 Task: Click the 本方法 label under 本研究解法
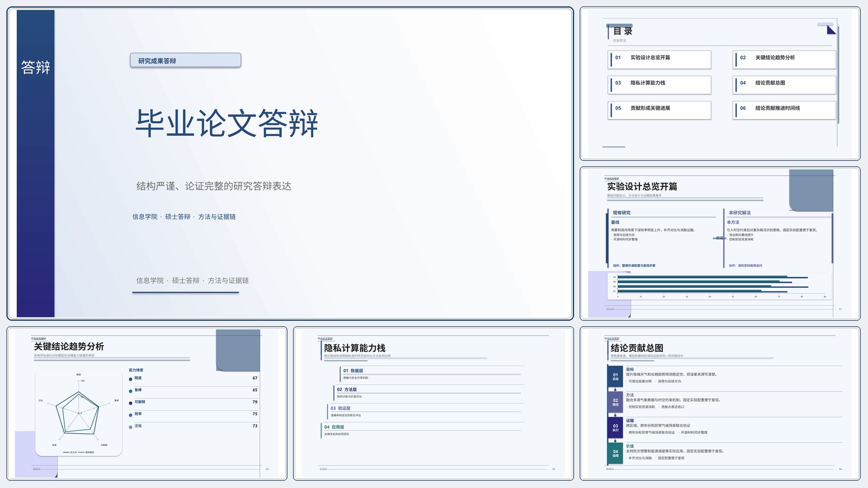pyautogui.click(x=733, y=222)
